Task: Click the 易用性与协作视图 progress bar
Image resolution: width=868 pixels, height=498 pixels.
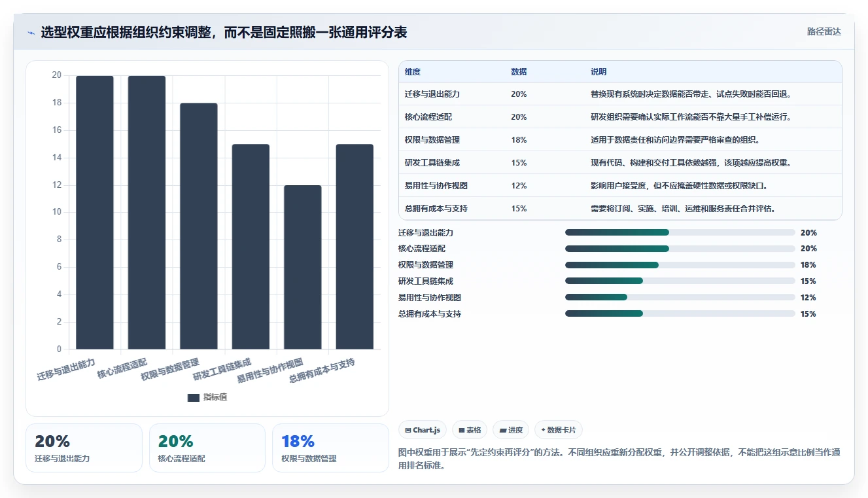Action: [680, 298]
